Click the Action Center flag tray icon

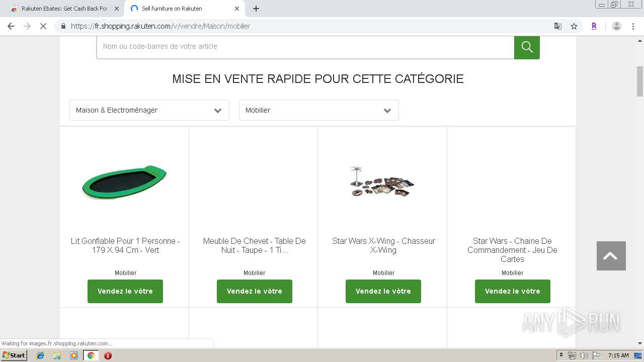coord(595,355)
